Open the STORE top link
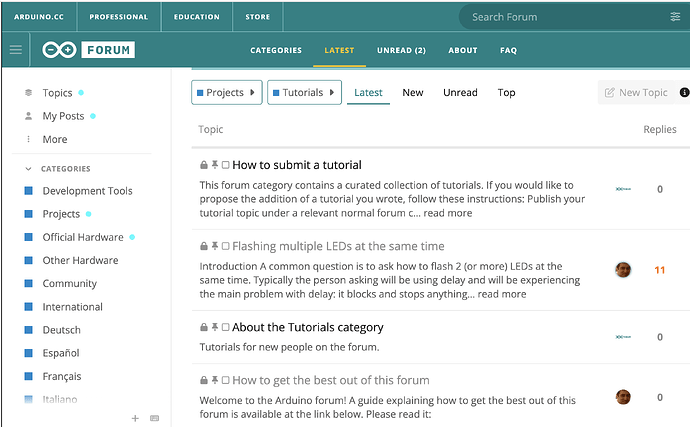 click(x=257, y=17)
